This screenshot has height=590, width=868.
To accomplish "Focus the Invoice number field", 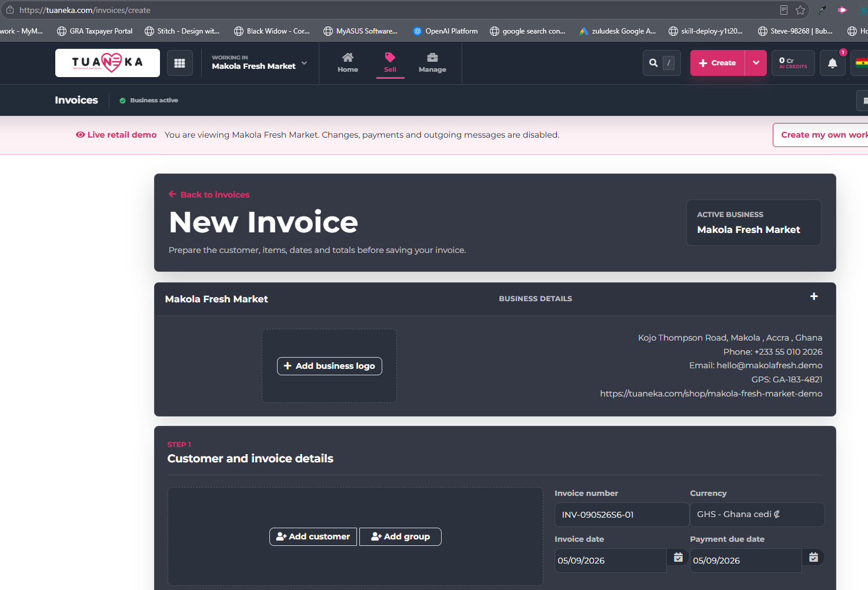I will click(x=622, y=515).
